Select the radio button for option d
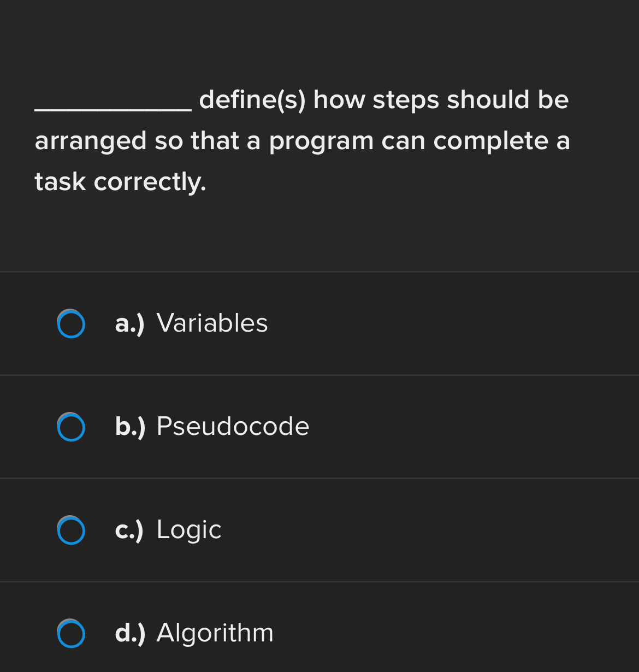Screen dimensions: 639x672 [71, 633]
